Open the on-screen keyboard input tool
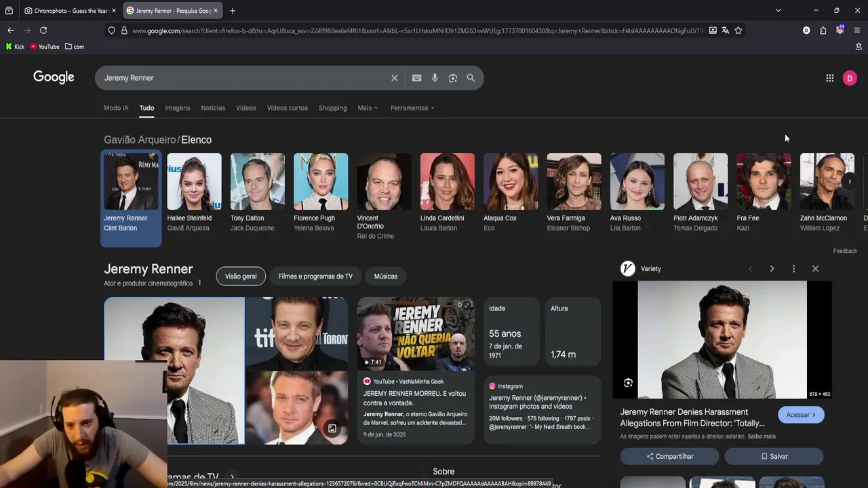 [416, 78]
